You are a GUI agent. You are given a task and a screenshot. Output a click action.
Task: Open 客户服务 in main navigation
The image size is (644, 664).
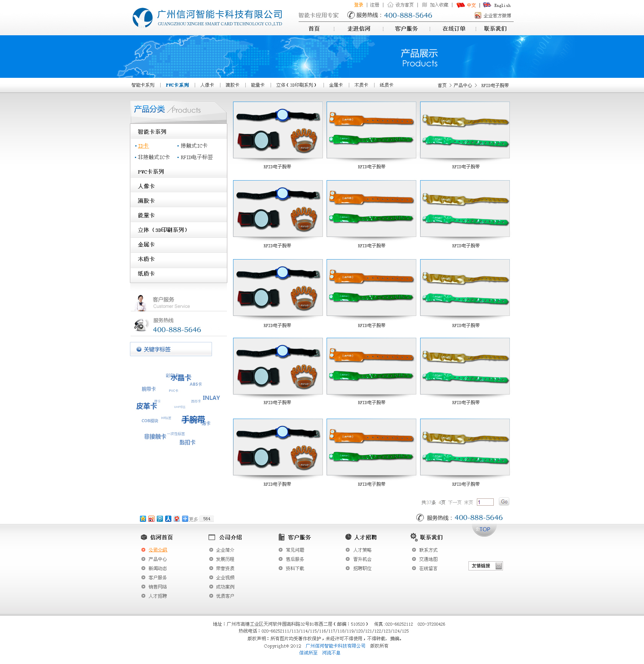406,29
